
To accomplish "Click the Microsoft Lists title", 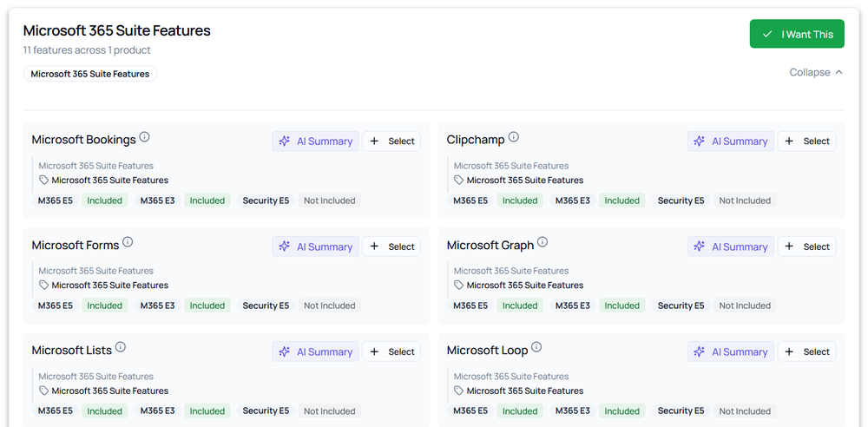I will click(71, 350).
